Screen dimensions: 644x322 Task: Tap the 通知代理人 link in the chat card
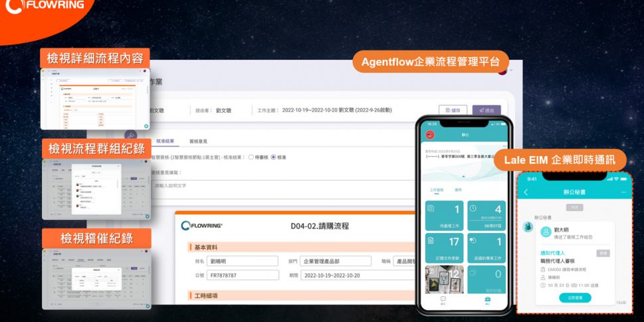click(x=552, y=253)
